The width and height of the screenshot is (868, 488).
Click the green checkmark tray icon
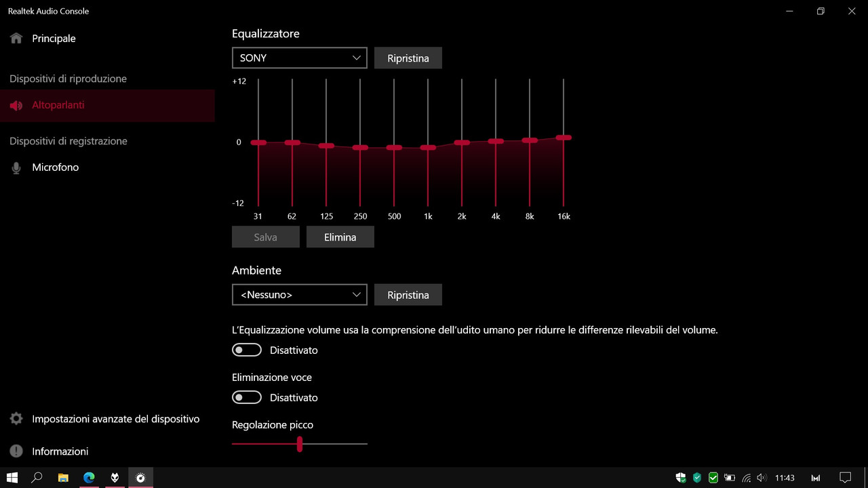click(x=713, y=478)
